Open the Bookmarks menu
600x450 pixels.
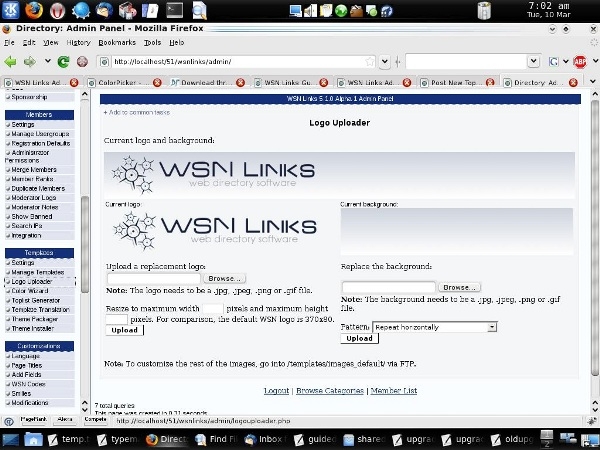tap(117, 42)
